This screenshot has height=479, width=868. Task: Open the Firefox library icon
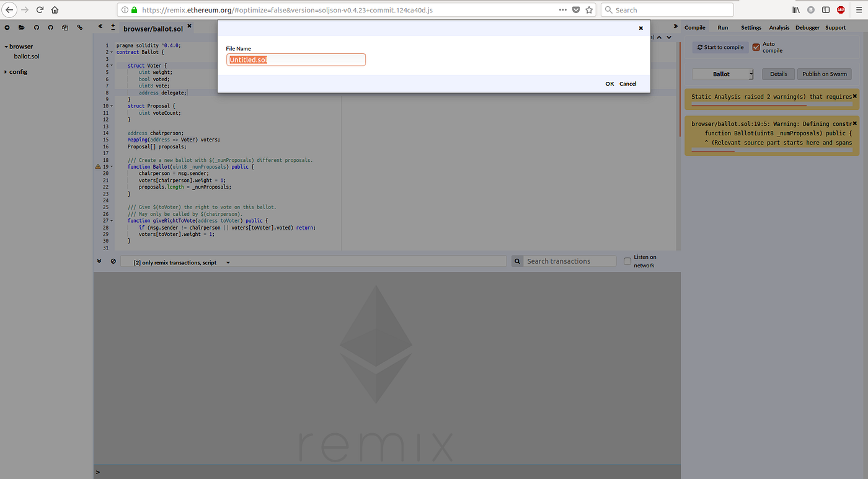(797, 10)
